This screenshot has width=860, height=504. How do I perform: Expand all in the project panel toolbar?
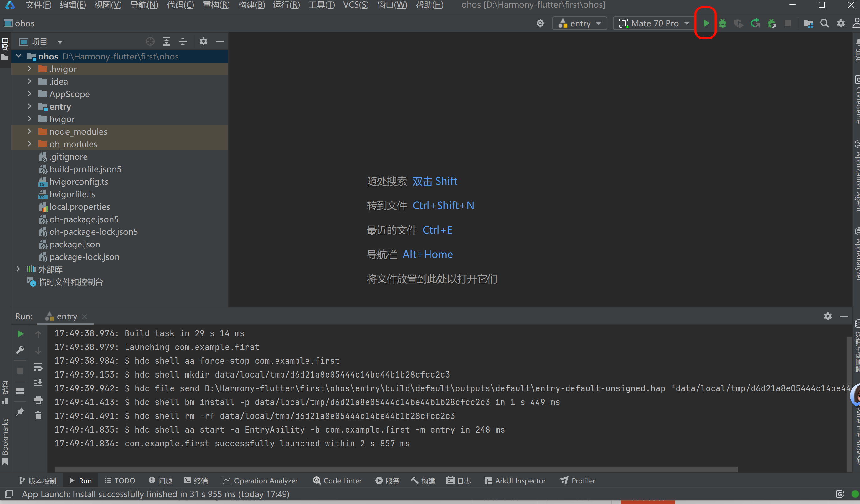[x=166, y=42]
